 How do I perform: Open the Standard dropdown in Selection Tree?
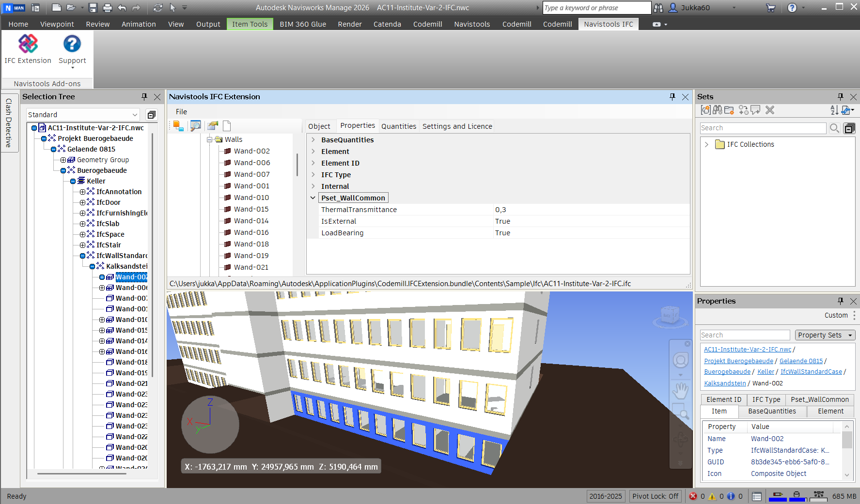point(82,115)
